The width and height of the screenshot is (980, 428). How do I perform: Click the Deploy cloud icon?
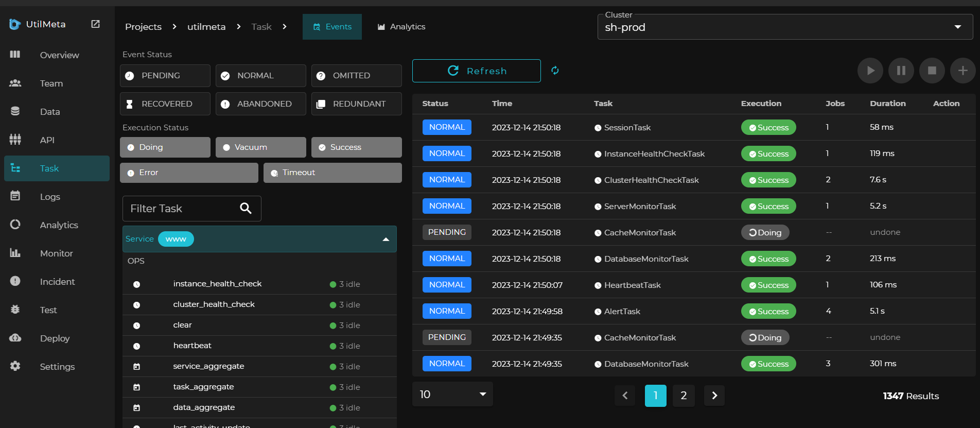point(15,337)
